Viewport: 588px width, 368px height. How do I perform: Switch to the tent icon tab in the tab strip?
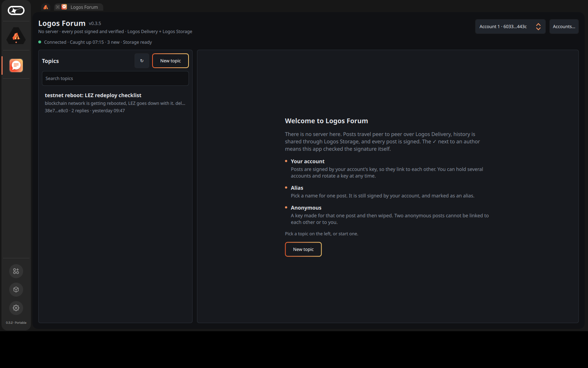46,7
